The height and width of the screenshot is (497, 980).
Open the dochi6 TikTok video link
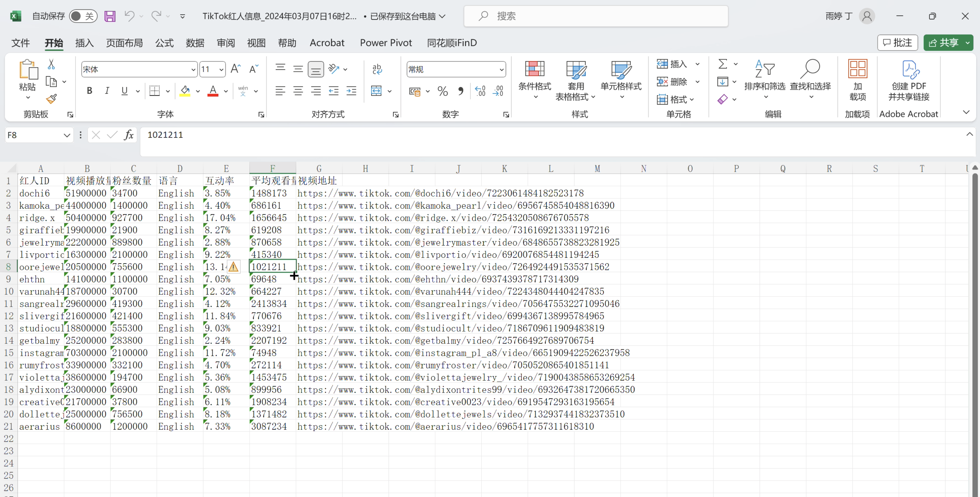[x=441, y=193]
